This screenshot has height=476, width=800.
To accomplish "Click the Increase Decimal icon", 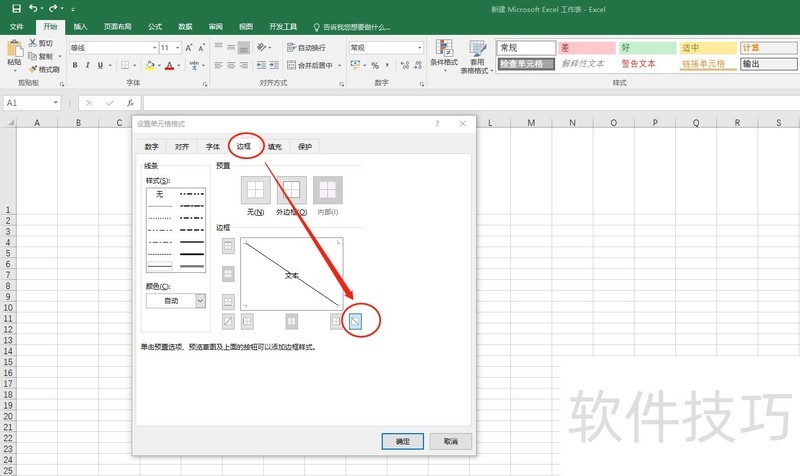I will [405, 65].
